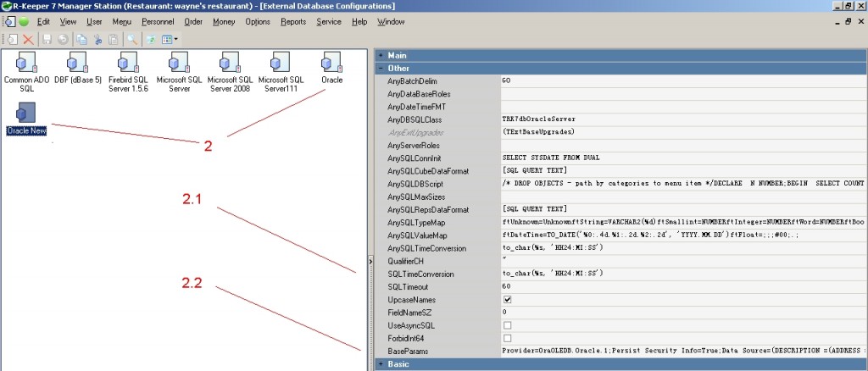Screen dimensions: 868x371
Task: Expand the Main property section
Action: [381, 55]
